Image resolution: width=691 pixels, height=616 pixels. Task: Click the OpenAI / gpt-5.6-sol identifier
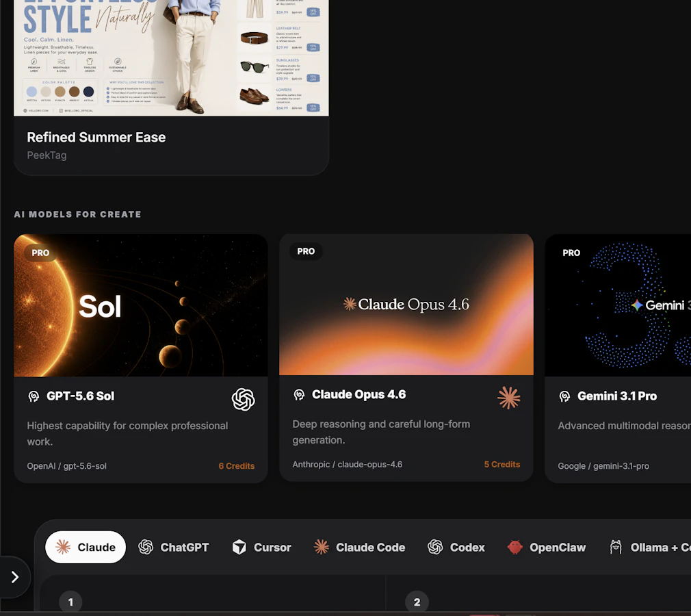(66, 466)
